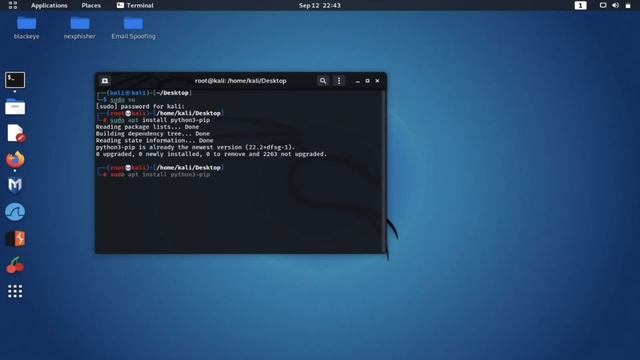640x360 pixels.
Task: Open the display icon in system tray
Action: (x=603, y=5)
